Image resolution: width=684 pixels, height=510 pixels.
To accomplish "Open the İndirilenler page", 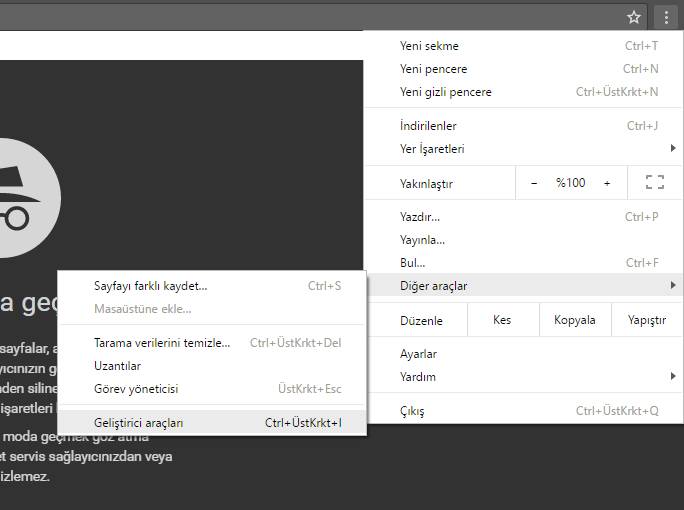I will pos(428,126).
